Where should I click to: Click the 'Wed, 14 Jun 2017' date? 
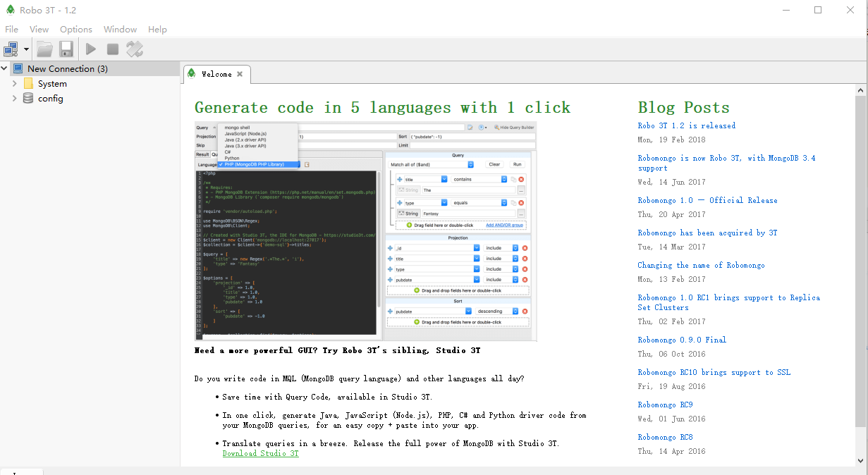click(671, 182)
